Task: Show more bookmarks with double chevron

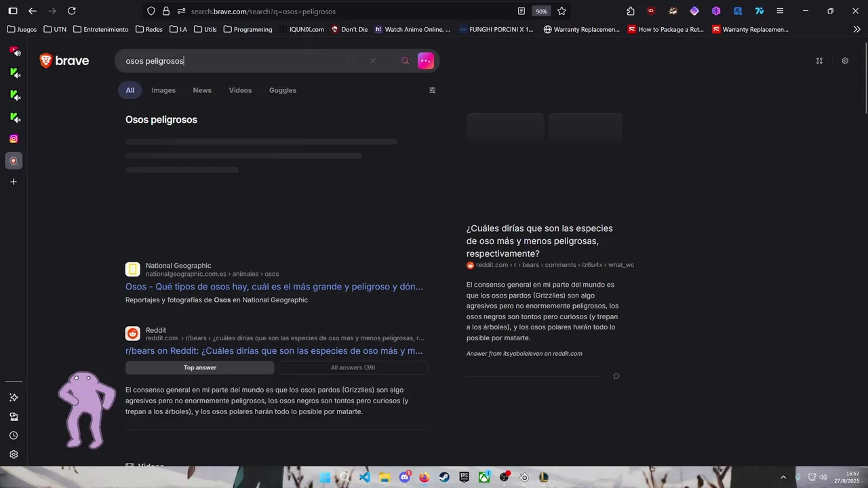Action: pos(856,29)
